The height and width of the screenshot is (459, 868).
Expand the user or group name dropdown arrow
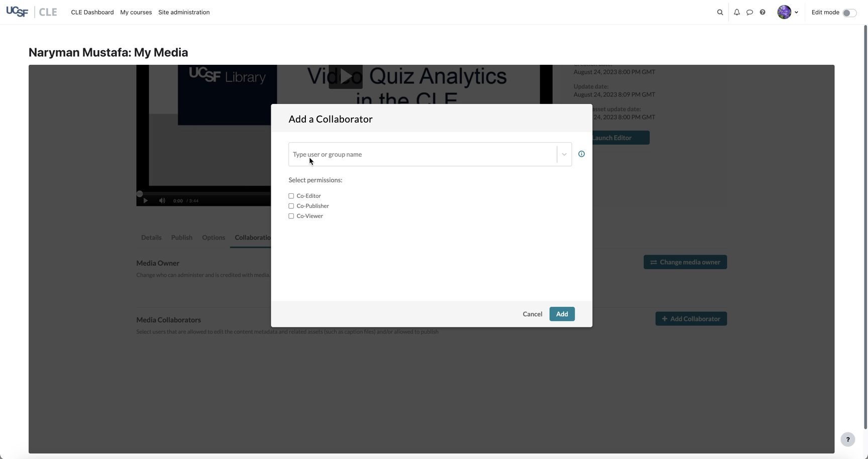point(564,154)
